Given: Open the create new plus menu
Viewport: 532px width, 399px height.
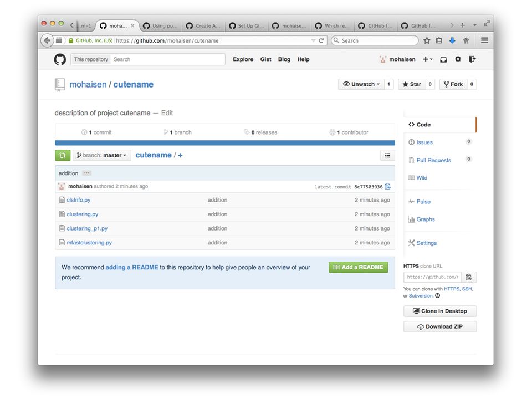Looking at the screenshot, I should (x=427, y=59).
